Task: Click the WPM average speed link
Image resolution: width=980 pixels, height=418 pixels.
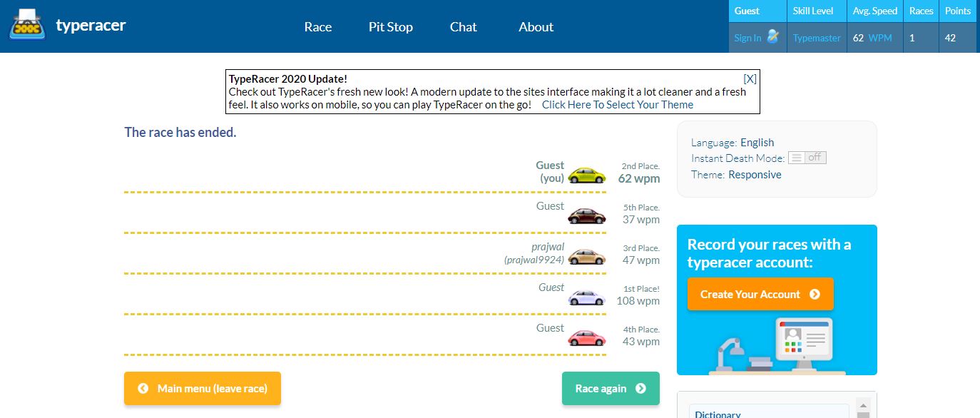Action: click(x=880, y=38)
